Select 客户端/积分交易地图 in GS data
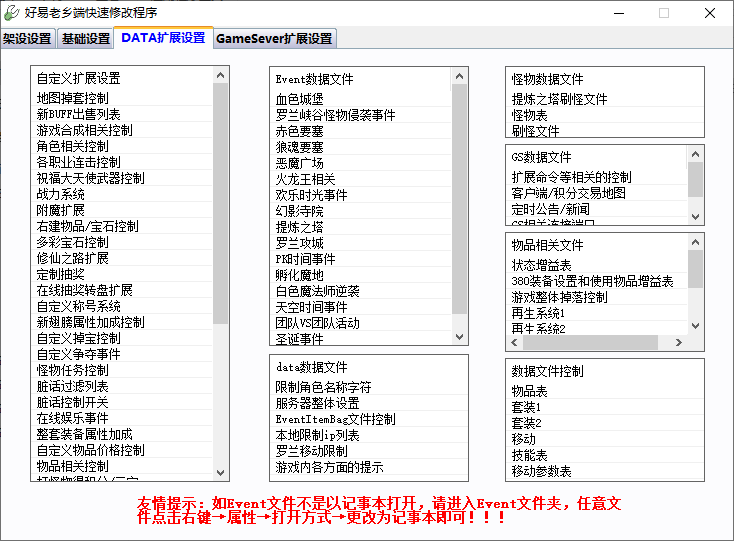Viewport: 734px width, 541px height. click(569, 193)
